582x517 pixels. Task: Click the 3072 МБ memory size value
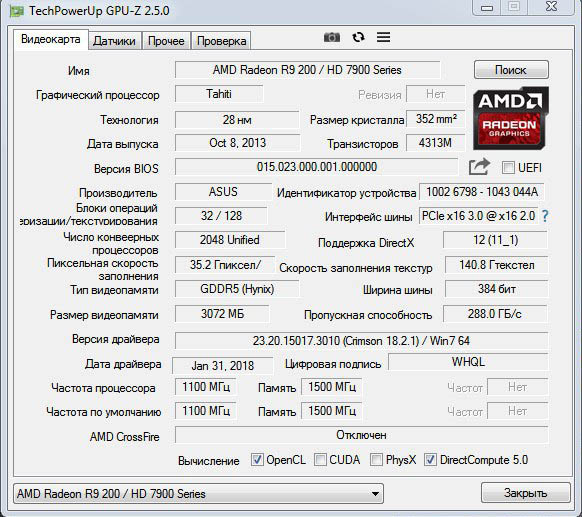click(x=222, y=314)
